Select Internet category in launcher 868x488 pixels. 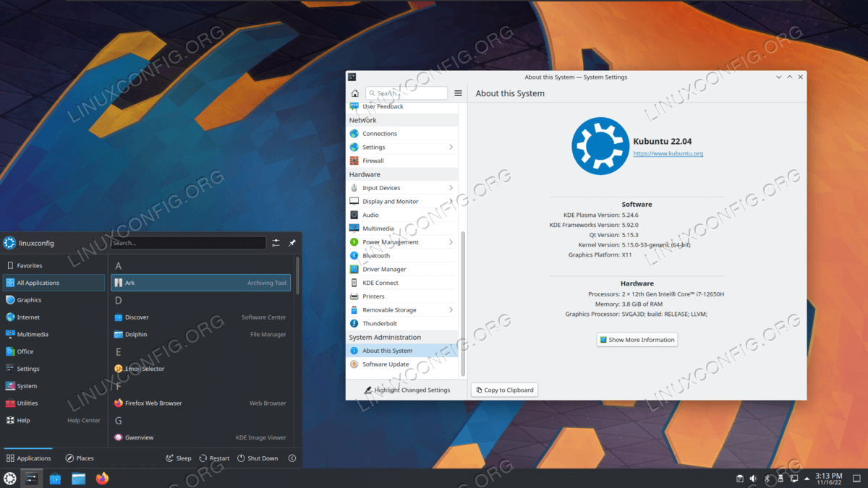pos(54,317)
